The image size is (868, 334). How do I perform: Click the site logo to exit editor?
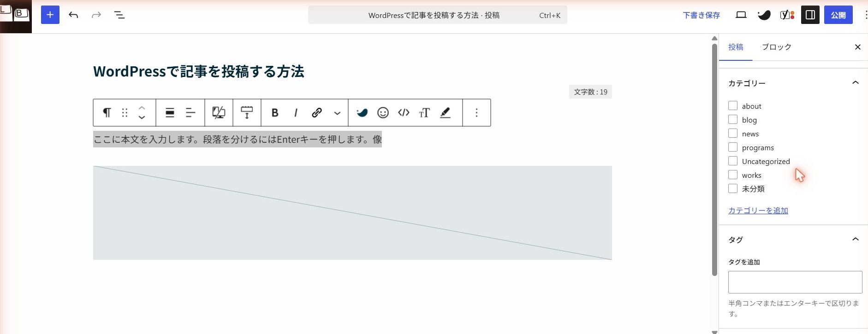[16, 16]
